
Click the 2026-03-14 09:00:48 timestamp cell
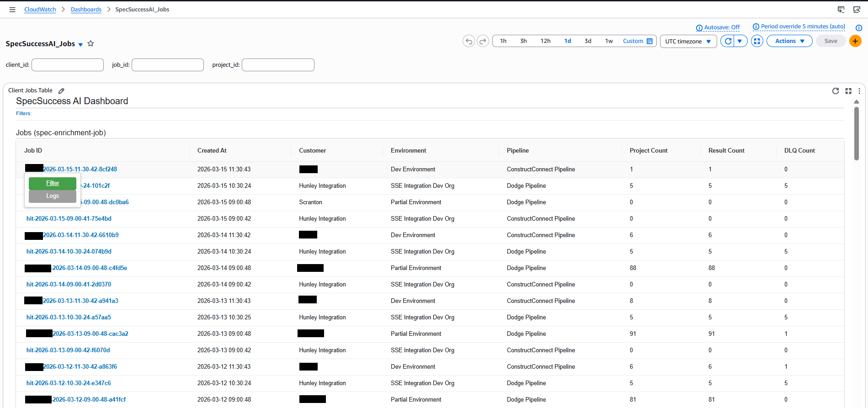click(224, 268)
